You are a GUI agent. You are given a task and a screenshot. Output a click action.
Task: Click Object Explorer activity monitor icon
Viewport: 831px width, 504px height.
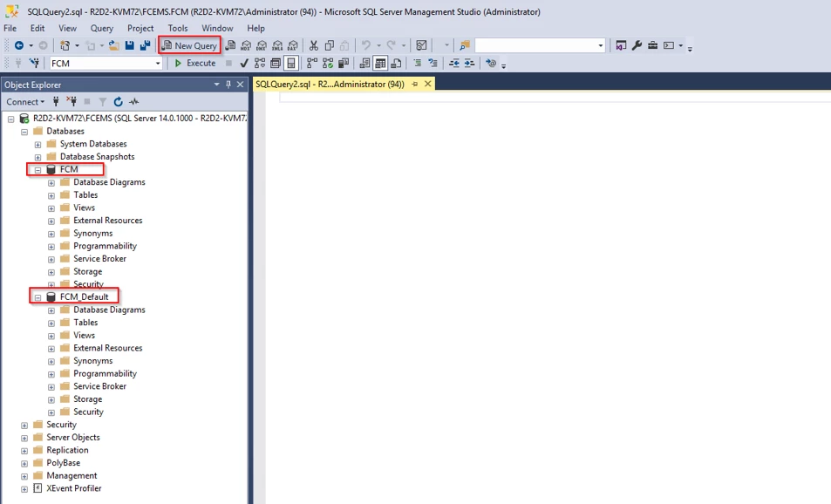pyautogui.click(x=134, y=102)
